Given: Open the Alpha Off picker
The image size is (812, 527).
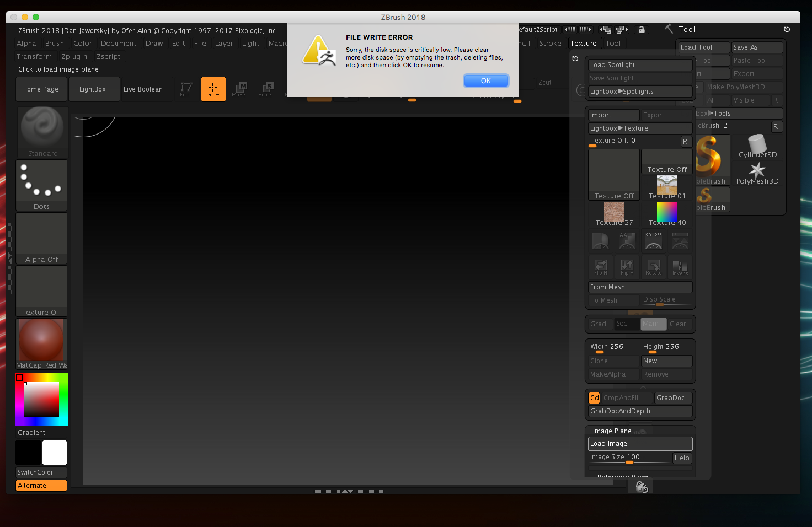Looking at the screenshot, I should [x=42, y=238].
